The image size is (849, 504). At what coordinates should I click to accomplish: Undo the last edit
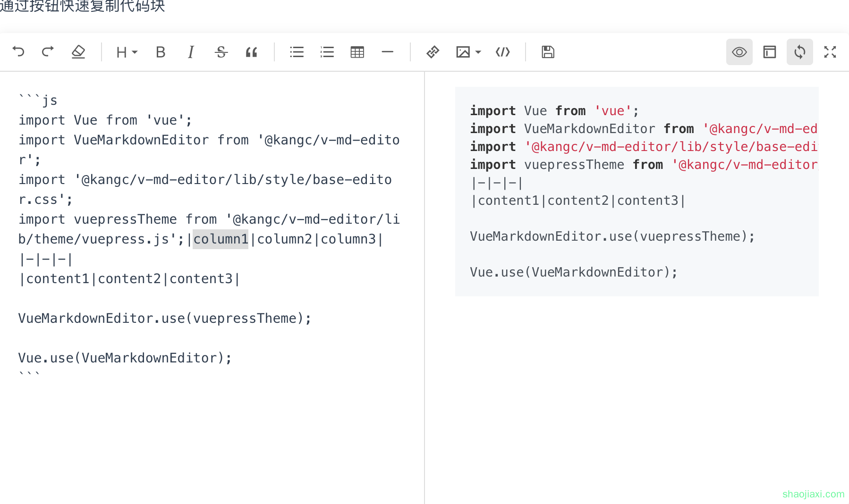[x=18, y=52]
